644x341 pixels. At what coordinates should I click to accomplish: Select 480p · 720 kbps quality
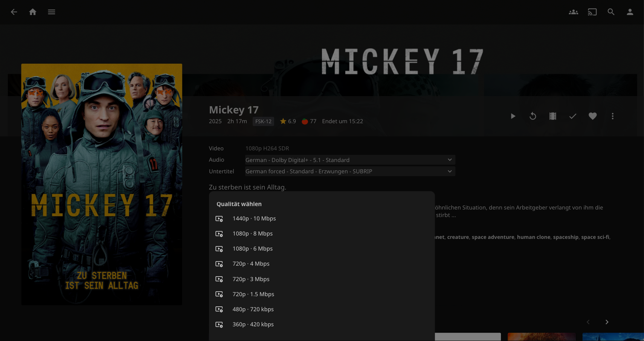322,309
